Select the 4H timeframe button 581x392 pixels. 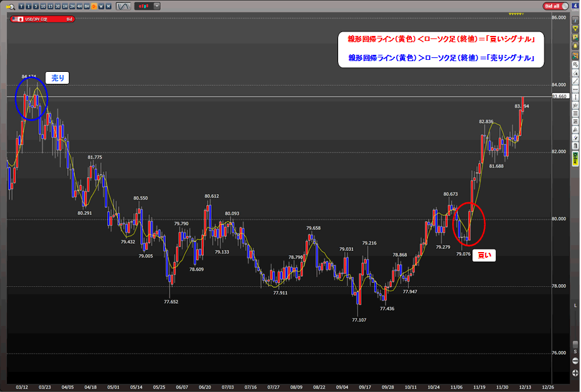tap(79, 6)
